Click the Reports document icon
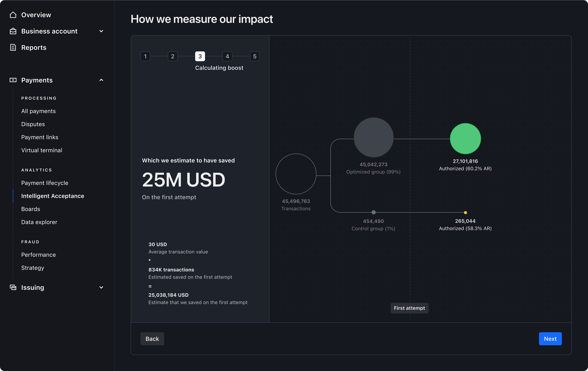This screenshot has height=371, width=588. pyautogui.click(x=13, y=47)
